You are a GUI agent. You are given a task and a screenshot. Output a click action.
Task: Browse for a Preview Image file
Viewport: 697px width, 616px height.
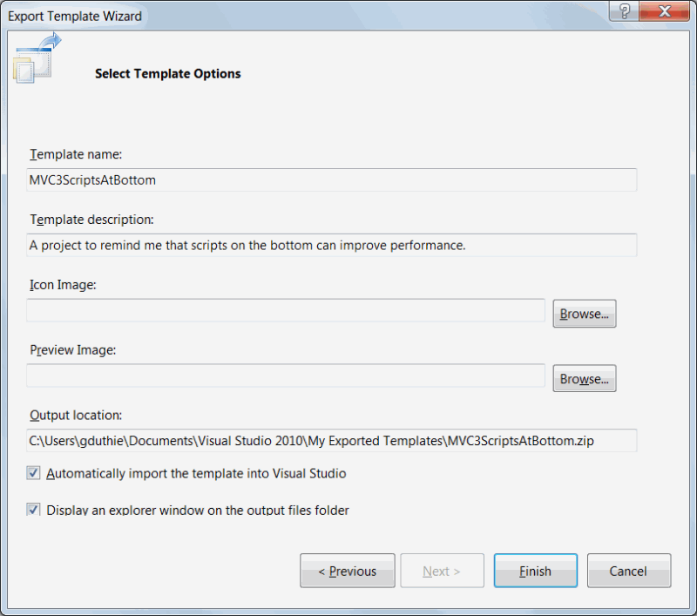(x=584, y=379)
